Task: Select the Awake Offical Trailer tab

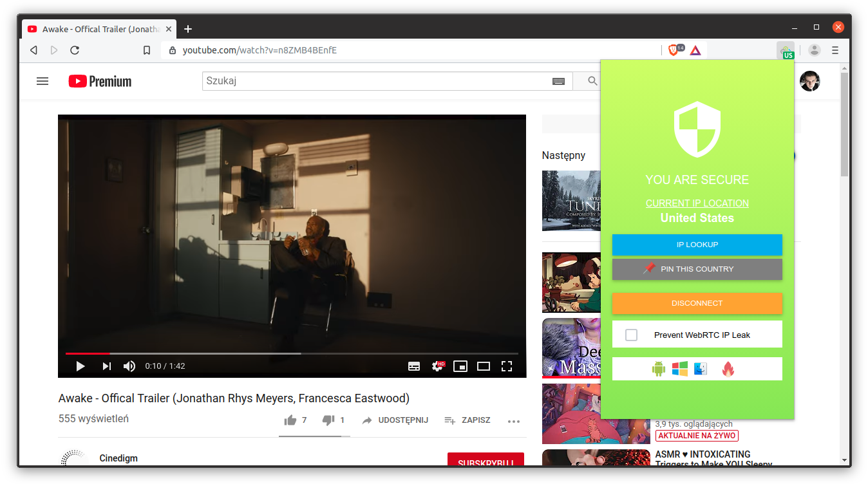Action: pyautogui.click(x=100, y=29)
